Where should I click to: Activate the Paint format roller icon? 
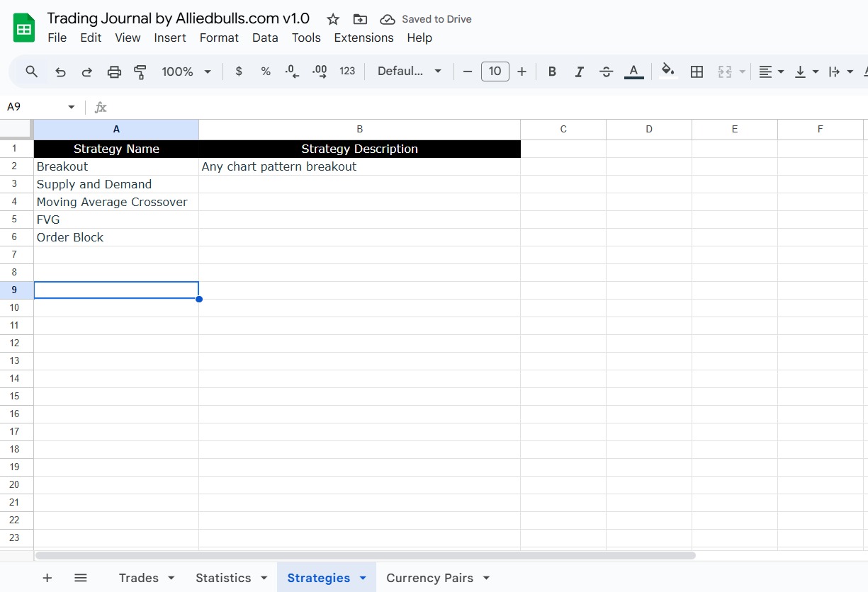pos(140,72)
